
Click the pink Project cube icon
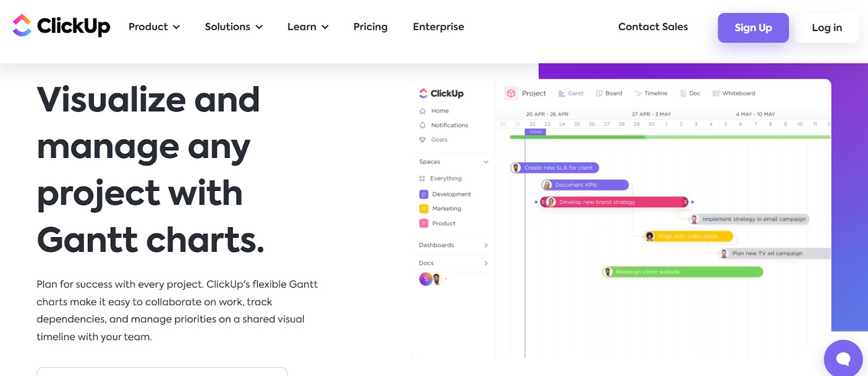coord(511,93)
